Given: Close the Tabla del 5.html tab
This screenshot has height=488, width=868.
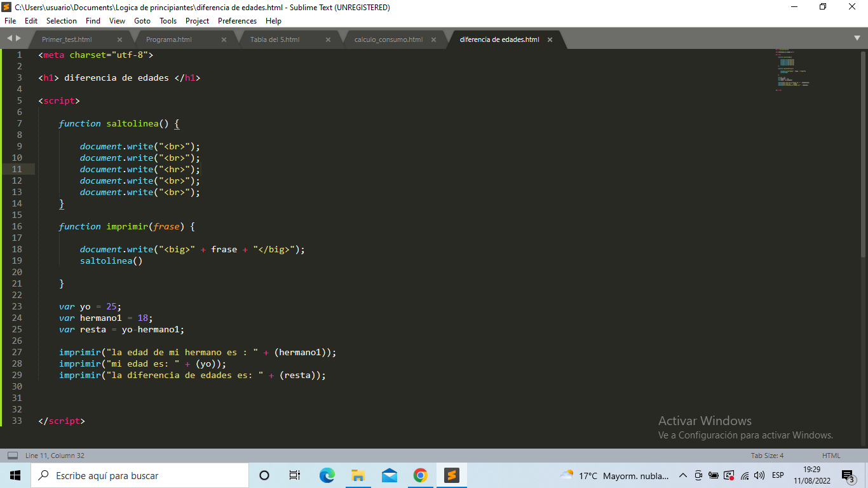Looking at the screenshot, I should pos(329,39).
